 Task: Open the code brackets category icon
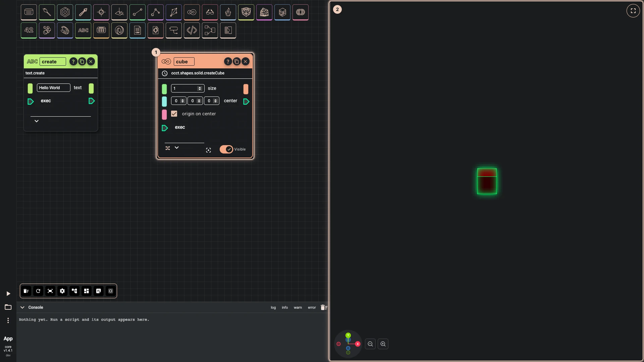[192, 30]
